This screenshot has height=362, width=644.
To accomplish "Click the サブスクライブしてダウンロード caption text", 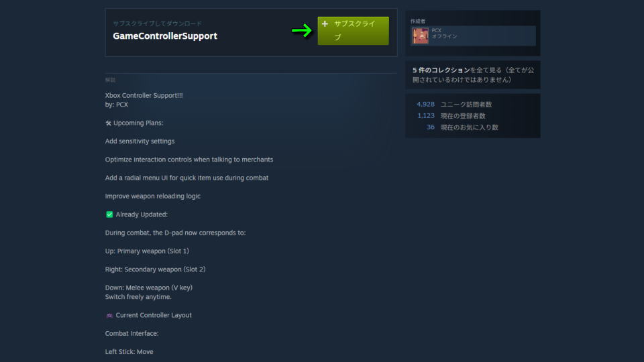I will [157, 24].
